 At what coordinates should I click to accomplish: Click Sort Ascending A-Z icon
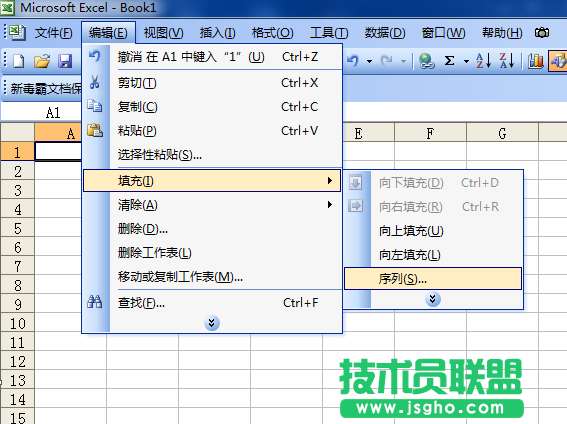pyautogui.click(x=483, y=60)
